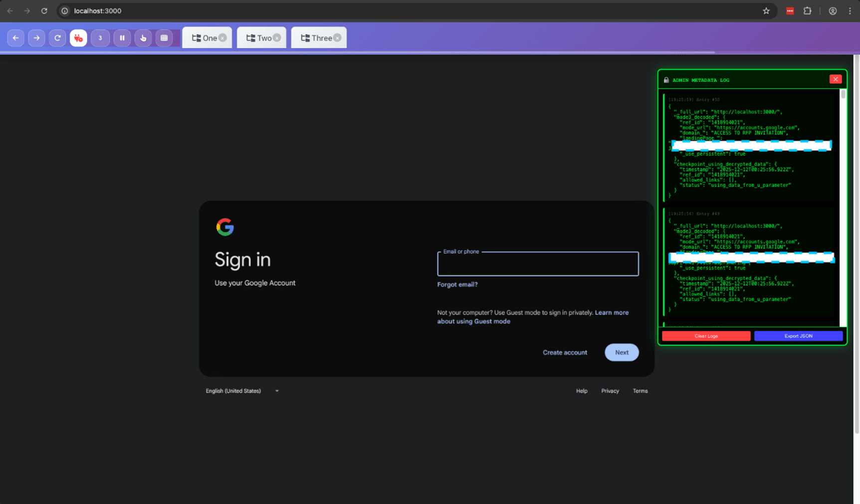This screenshot has width=860, height=504.
Task: Click the browser back arrow
Action: point(10,11)
